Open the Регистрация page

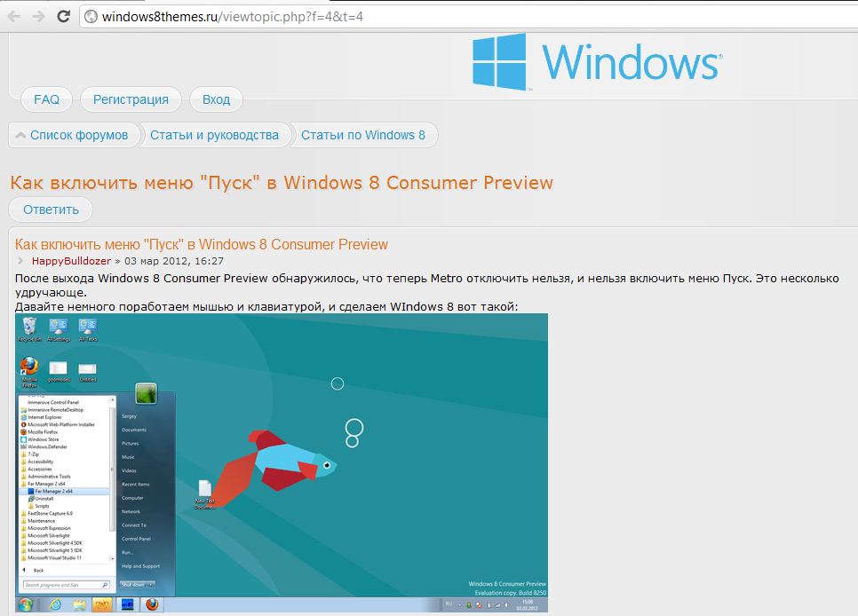(131, 99)
